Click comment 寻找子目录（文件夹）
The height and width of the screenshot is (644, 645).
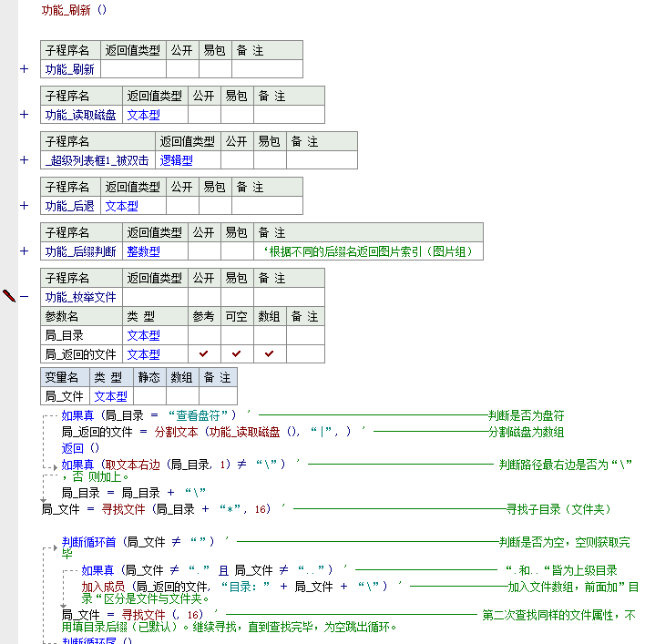(x=558, y=509)
